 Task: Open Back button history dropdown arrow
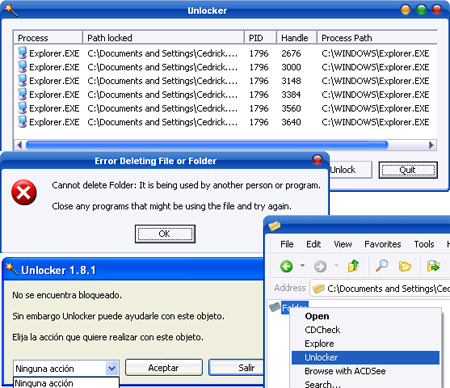tap(302, 266)
